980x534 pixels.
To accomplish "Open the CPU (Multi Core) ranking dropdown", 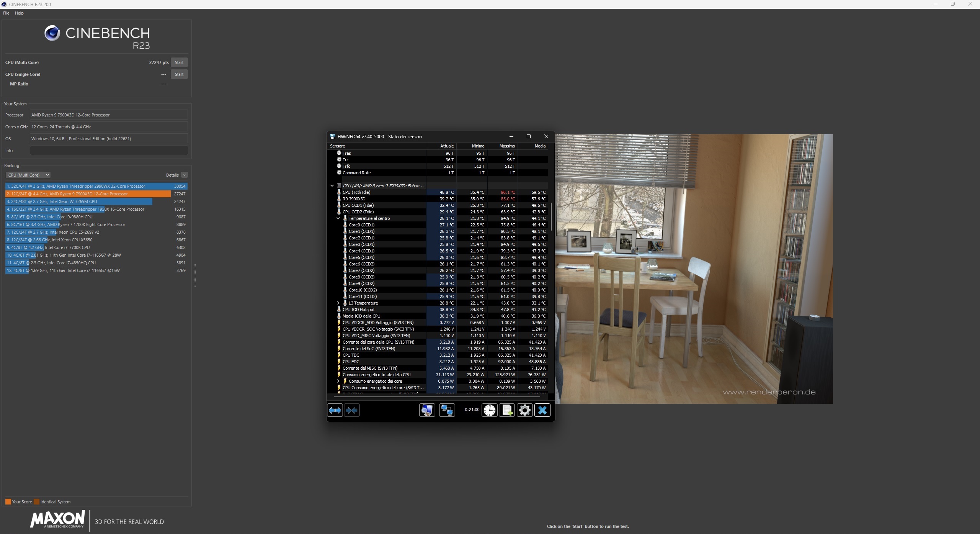I will (x=28, y=175).
